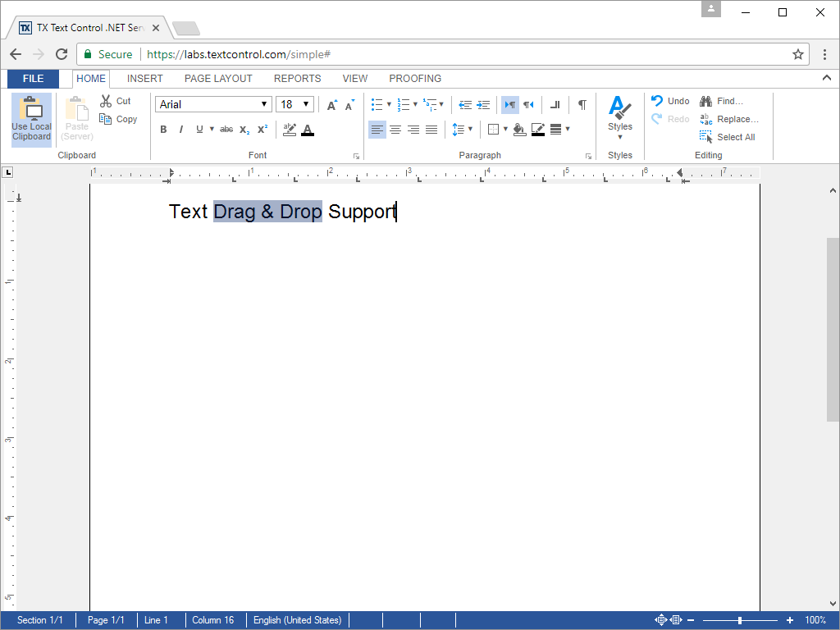Click the Cut scissors icon

[x=106, y=101]
